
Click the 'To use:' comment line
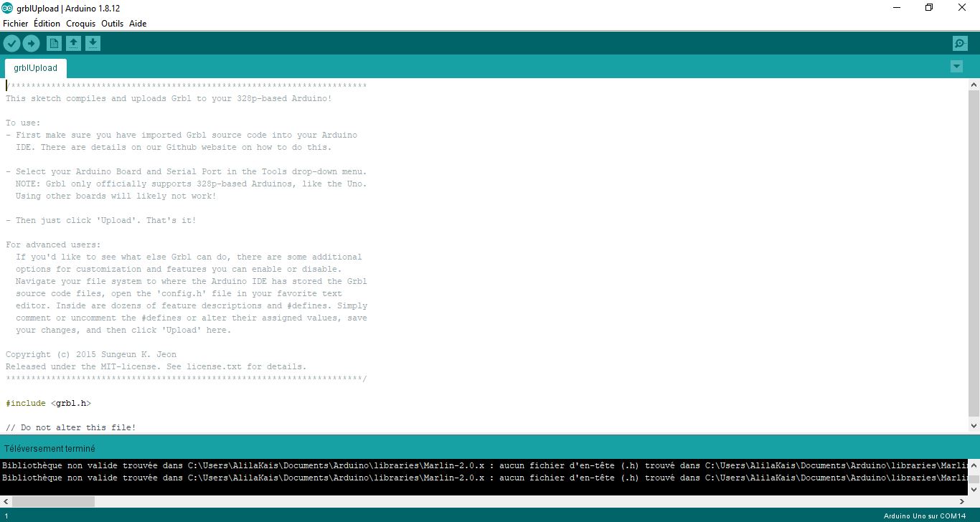(23, 123)
